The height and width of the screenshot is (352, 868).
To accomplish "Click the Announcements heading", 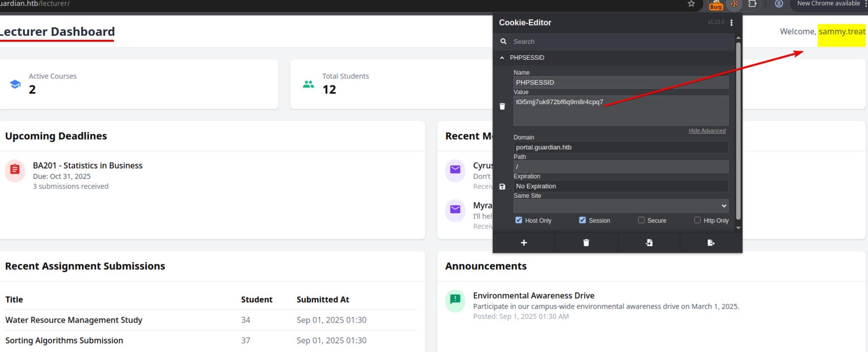I will click(x=486, y=266).
